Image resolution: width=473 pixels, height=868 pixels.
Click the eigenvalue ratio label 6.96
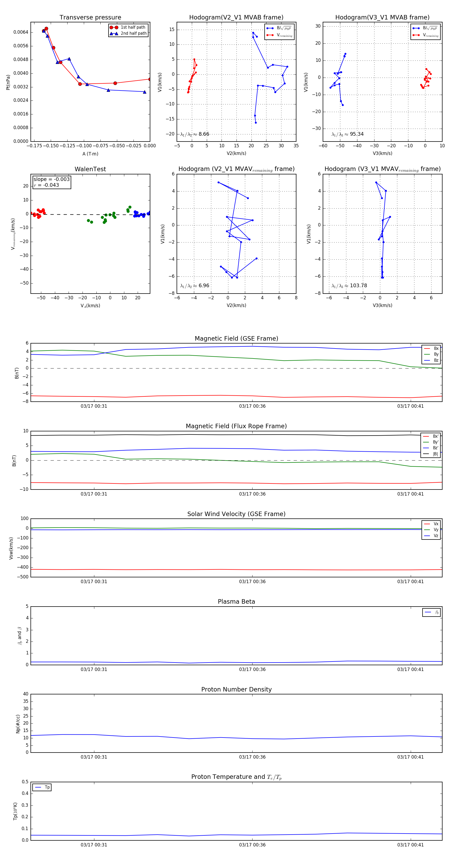coord(194,286)
